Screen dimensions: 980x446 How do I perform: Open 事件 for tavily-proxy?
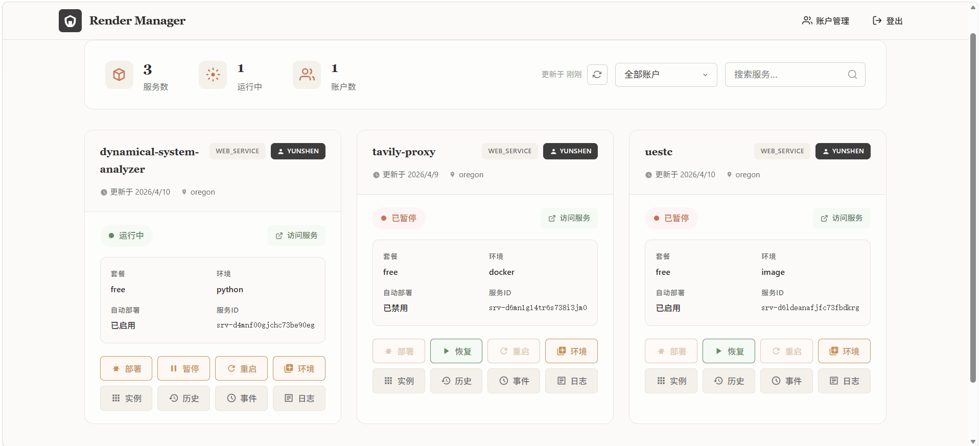tap(514, 381)
